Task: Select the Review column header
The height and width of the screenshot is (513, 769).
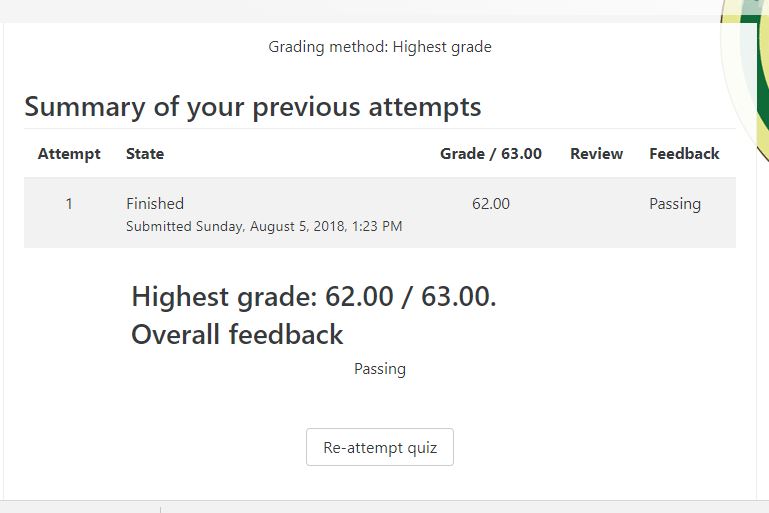Action: point(596,154)
